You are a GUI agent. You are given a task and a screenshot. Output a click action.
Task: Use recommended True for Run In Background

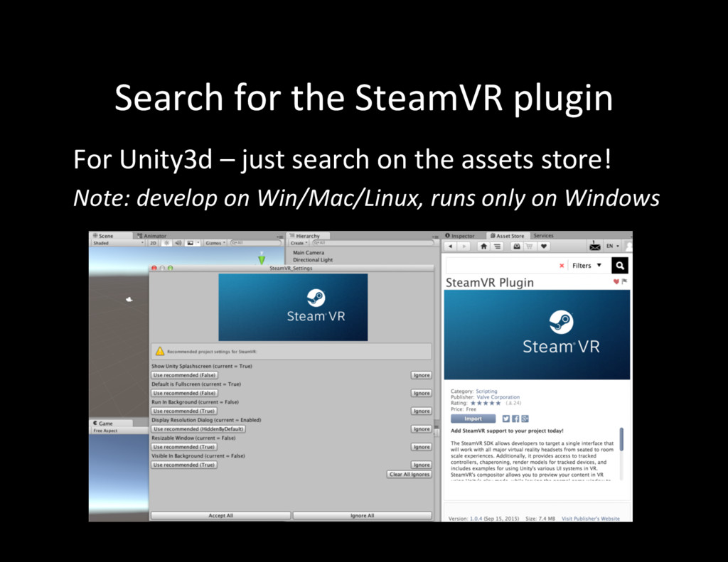point(184,411)
